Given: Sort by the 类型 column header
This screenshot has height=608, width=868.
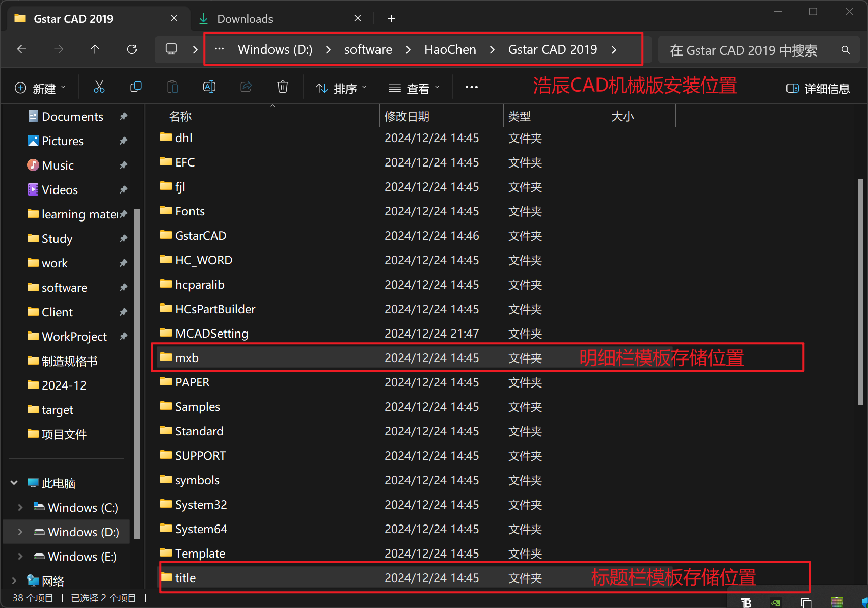Looking at the screenshot, I should click(520, 116).
